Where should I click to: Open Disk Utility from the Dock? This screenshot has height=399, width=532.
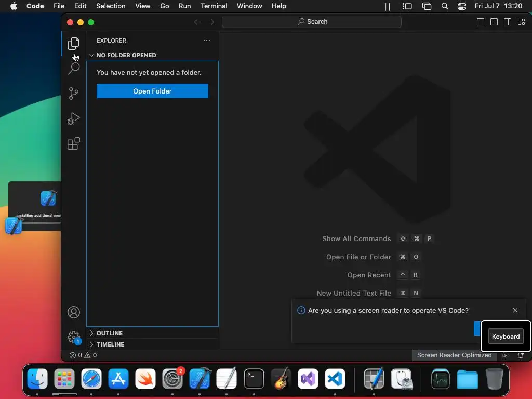402,379
